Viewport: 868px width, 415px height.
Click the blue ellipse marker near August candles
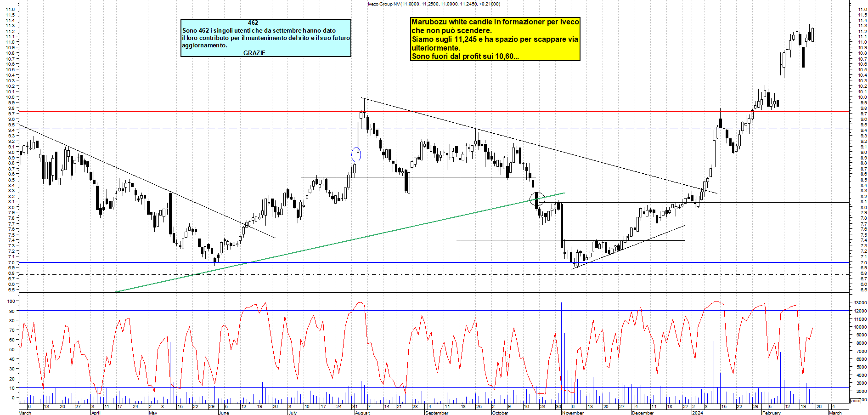click(356, 155)
